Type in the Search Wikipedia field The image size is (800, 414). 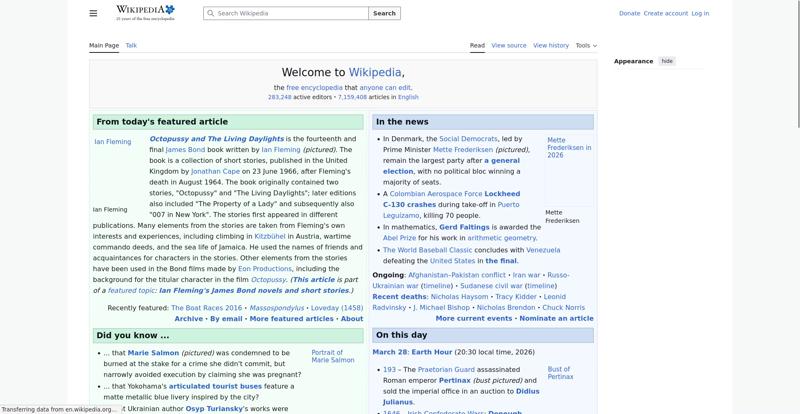290,14
